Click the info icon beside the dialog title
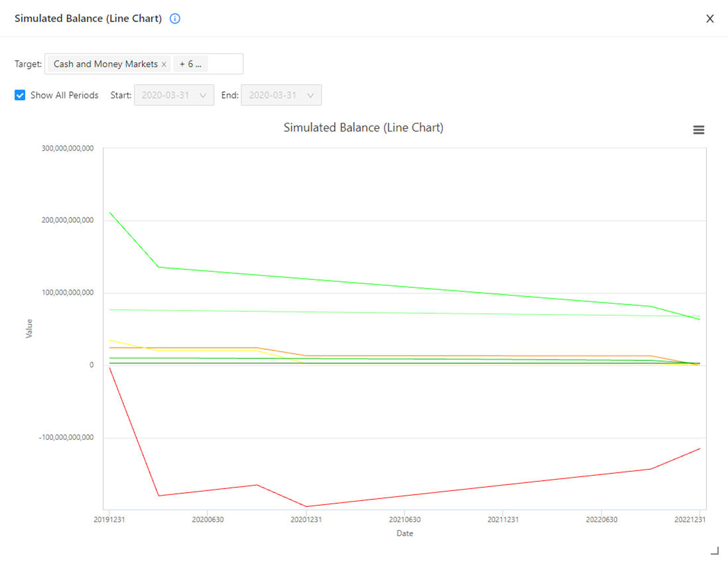 175,19
